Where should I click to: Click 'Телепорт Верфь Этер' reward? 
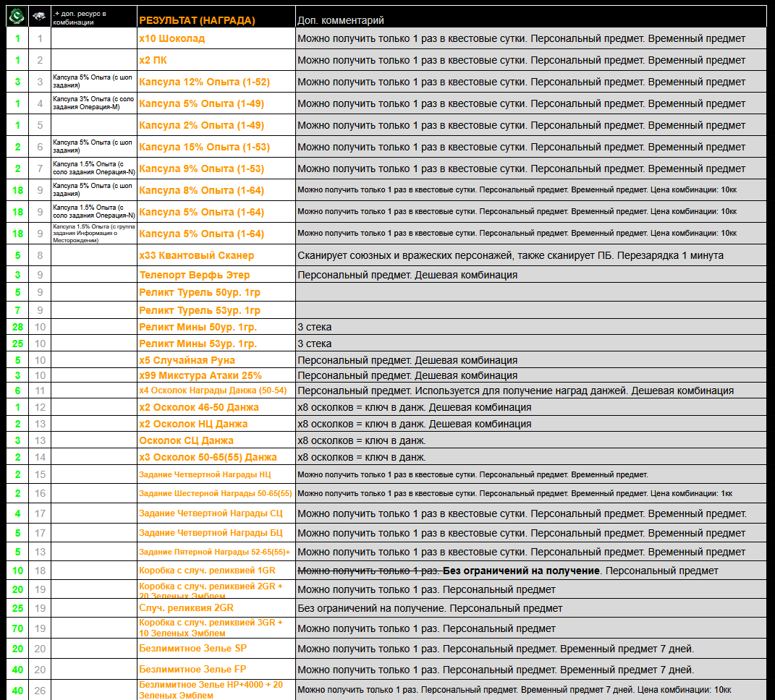point(194,275)
